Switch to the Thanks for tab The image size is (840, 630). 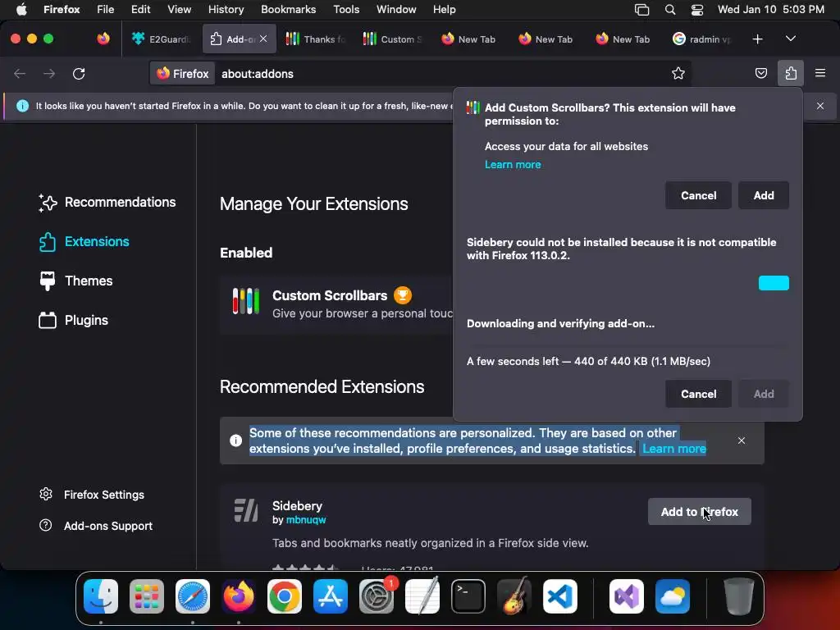click(x=316, y=39)
